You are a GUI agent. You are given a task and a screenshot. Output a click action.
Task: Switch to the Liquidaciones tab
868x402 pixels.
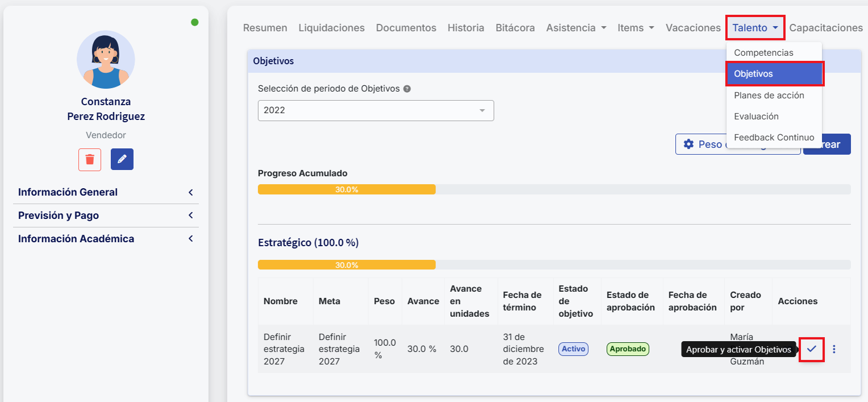point(331,28)
